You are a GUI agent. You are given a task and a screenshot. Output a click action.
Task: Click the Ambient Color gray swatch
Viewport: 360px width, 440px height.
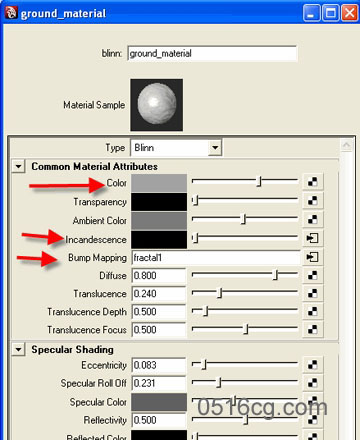pos(159,220)
